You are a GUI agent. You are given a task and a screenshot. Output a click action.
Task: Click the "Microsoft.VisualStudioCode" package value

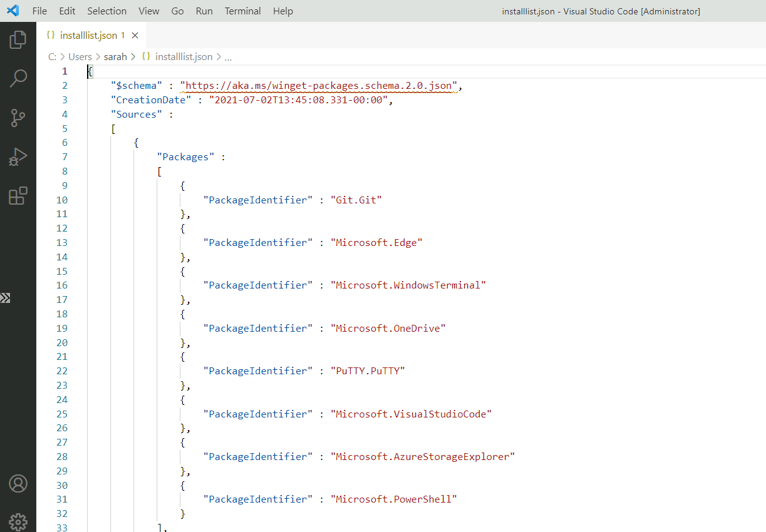coord(411,414)
